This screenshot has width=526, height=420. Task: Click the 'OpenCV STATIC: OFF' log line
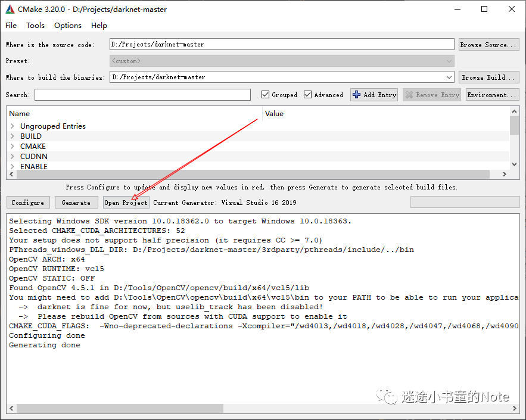52,278
